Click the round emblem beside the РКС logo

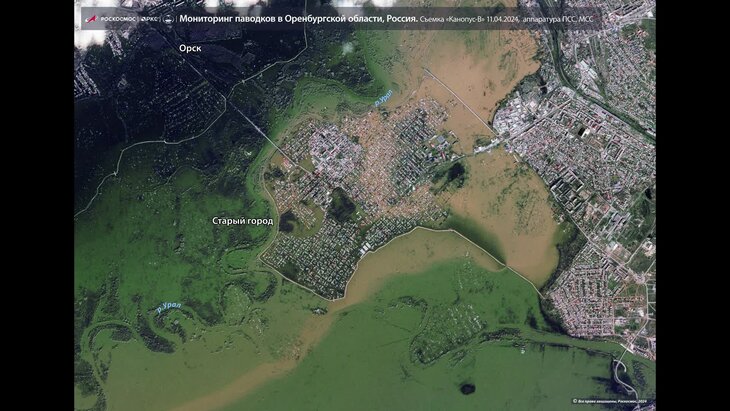pyautogui.click(x=168, y=19)
